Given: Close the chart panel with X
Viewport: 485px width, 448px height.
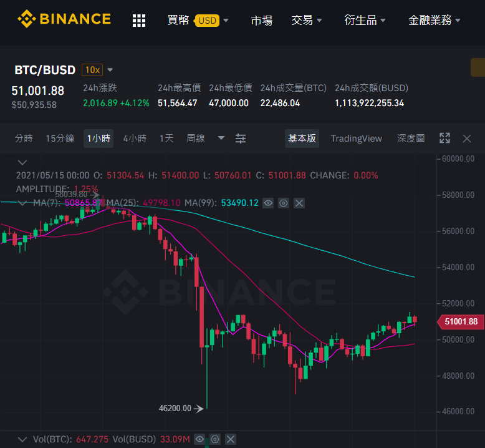Looking at the screenshot, I should click(x=467, y=139).
